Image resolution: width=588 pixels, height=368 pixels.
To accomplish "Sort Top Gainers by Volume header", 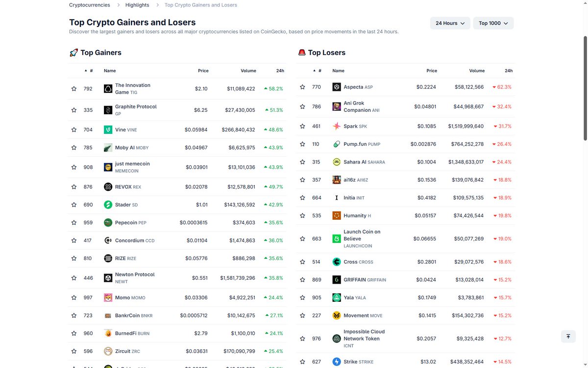I will 248,71.
